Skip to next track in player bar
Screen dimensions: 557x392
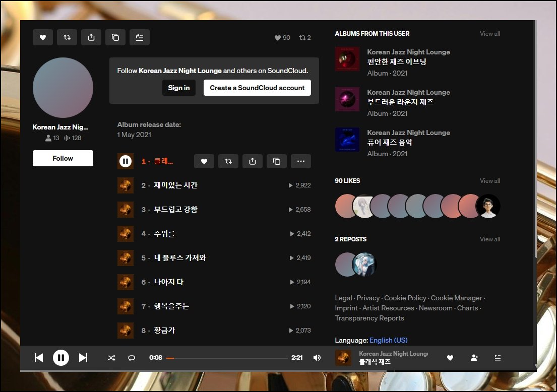83,358
